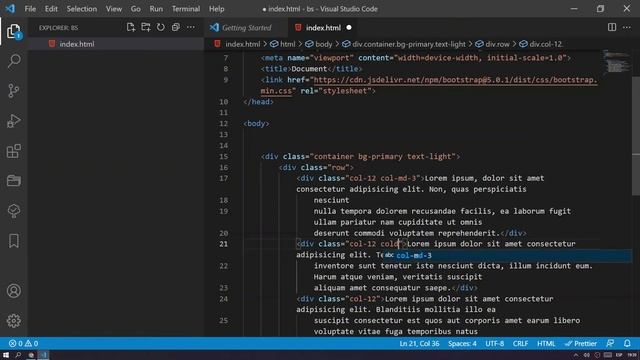Open the Edit menu
Viewport: 640px width, 360px height.
[51, 9]
